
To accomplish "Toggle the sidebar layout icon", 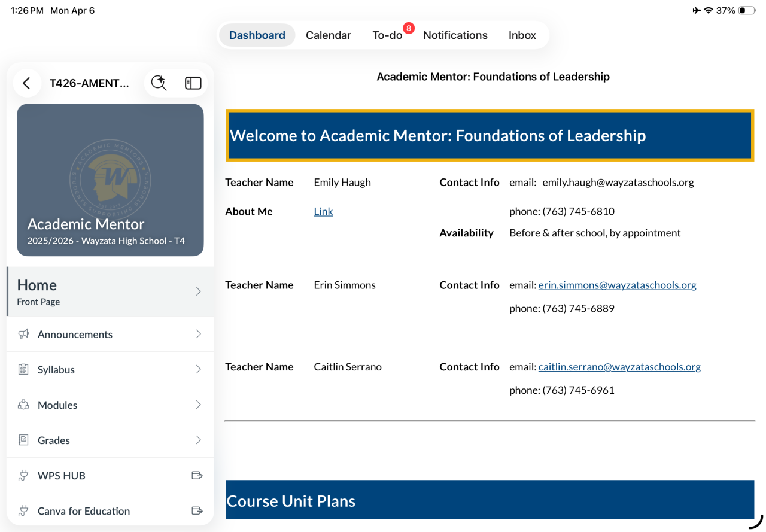I will click(193, 83).
